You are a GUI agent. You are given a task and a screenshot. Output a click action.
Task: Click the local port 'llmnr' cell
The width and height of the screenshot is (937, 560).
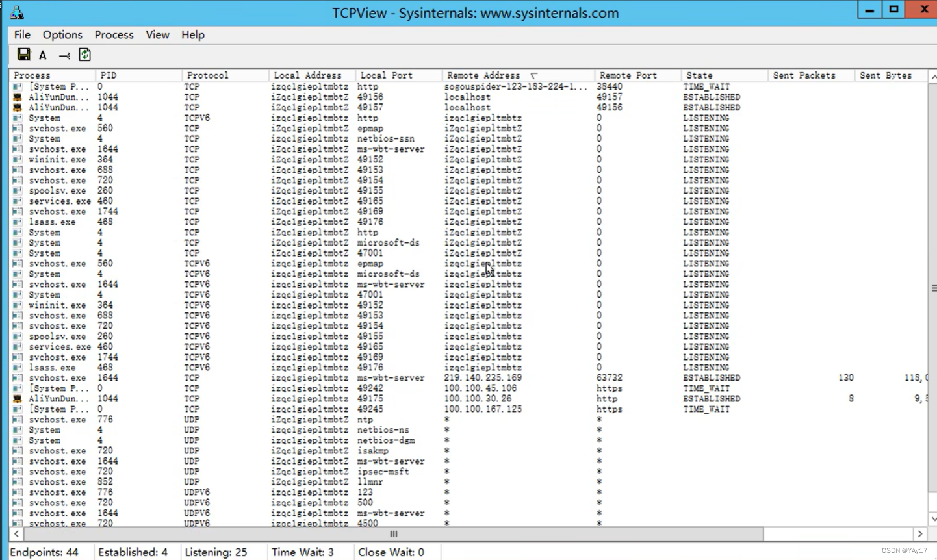[370, 482]
